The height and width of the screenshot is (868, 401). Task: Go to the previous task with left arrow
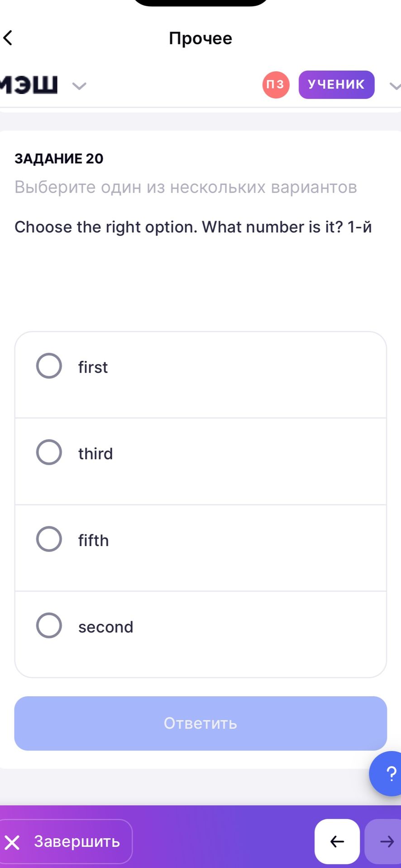[x=337, y=841]
